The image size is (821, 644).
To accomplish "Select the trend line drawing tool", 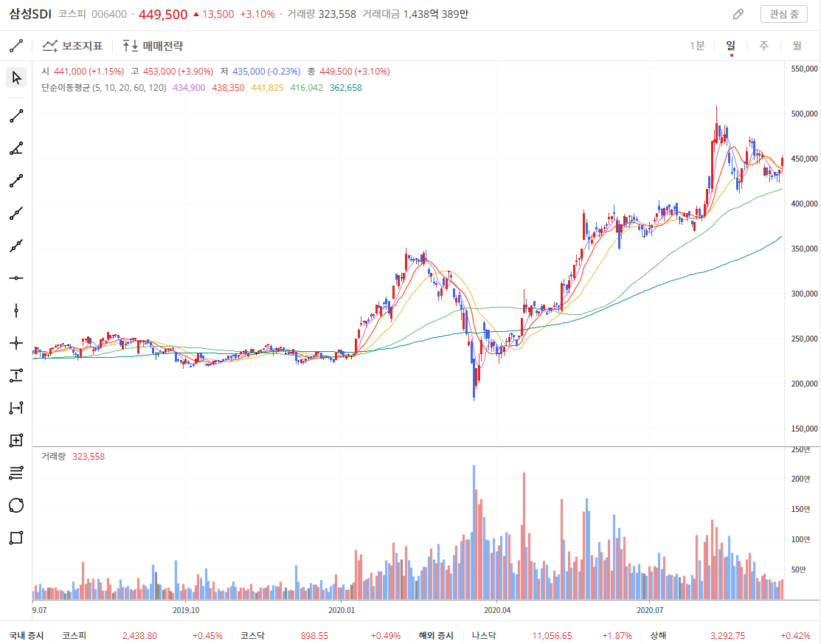I will coord(16,117).
